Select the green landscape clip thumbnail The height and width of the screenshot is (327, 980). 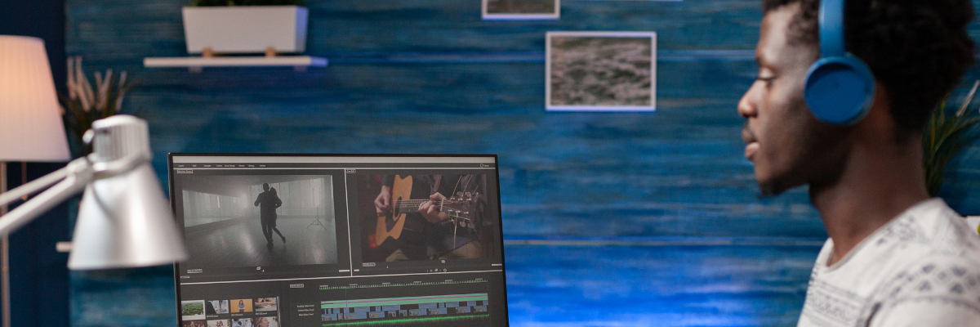[194, 308]
